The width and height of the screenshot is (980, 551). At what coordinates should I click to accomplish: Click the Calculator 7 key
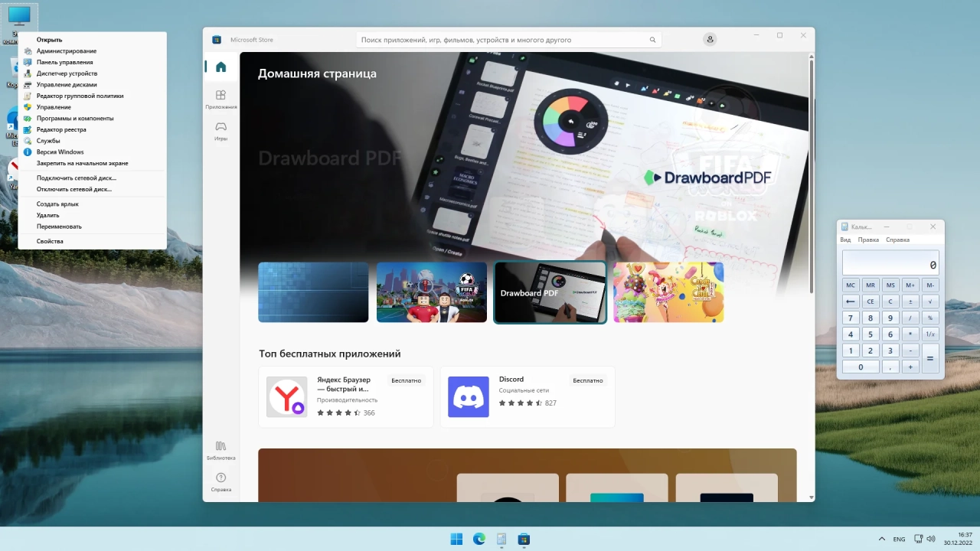coord(851,318)
